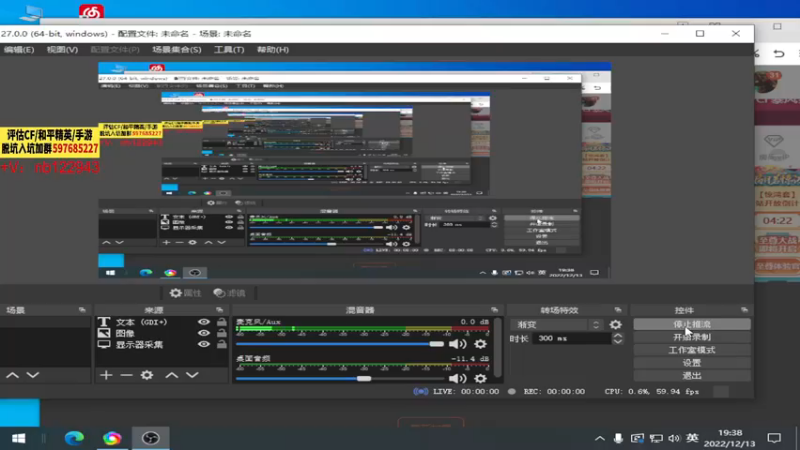Click the 300 ms duration input field

[x=571, y=338]
